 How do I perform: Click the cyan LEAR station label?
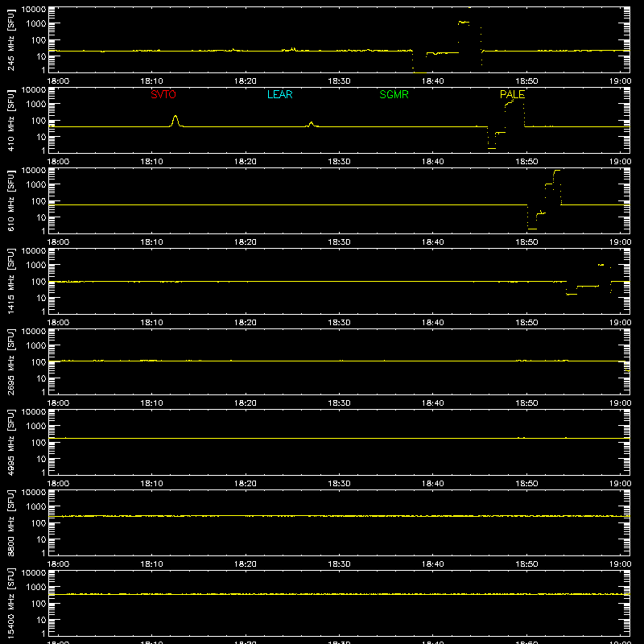[279, 94]
